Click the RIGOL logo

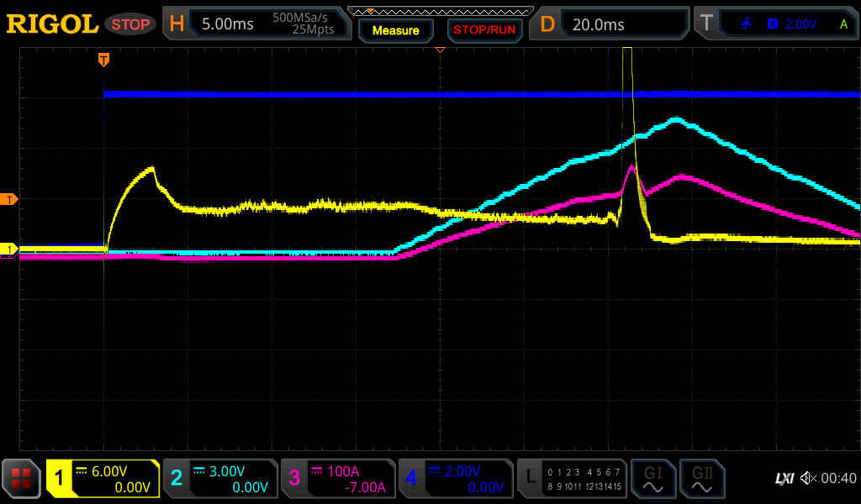point(52,24)
